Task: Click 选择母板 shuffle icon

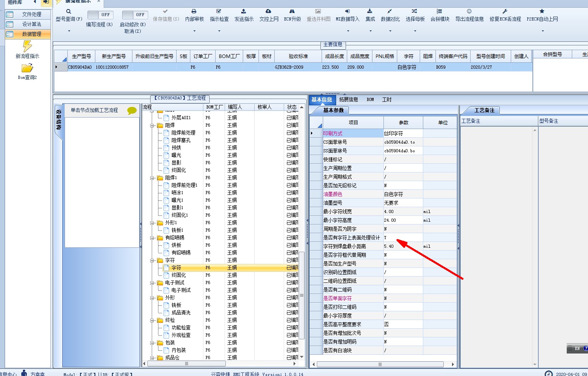Action: (415, 11)
